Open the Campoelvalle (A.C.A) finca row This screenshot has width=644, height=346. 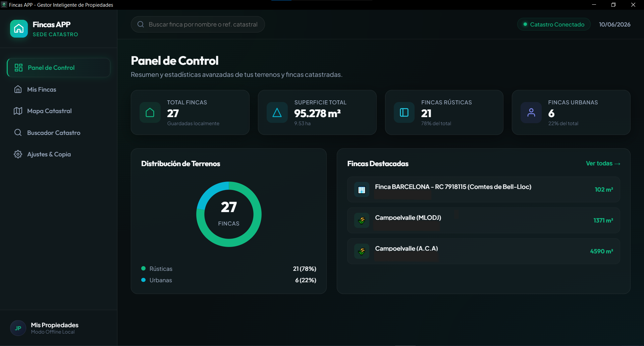tap(483, 251)
